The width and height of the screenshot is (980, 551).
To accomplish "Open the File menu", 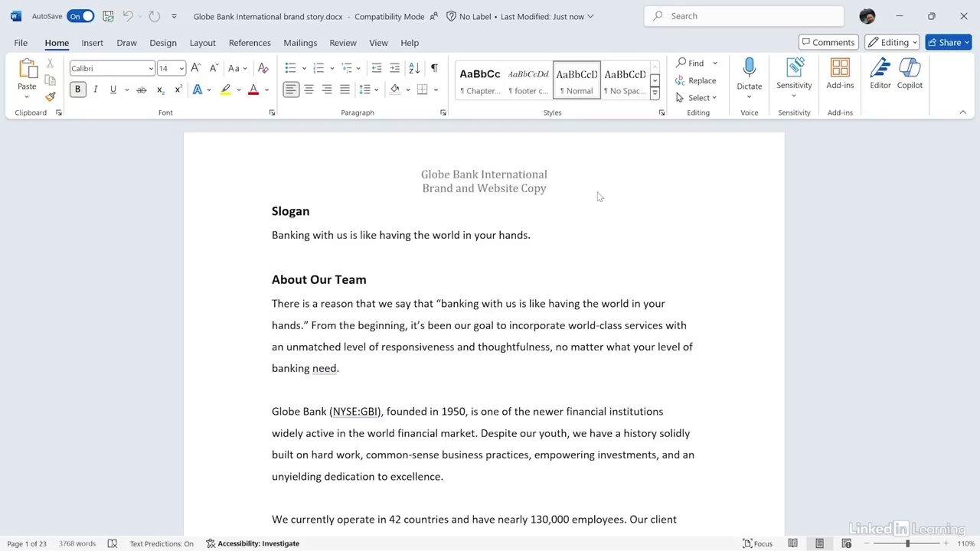I will tap(21, 43).
